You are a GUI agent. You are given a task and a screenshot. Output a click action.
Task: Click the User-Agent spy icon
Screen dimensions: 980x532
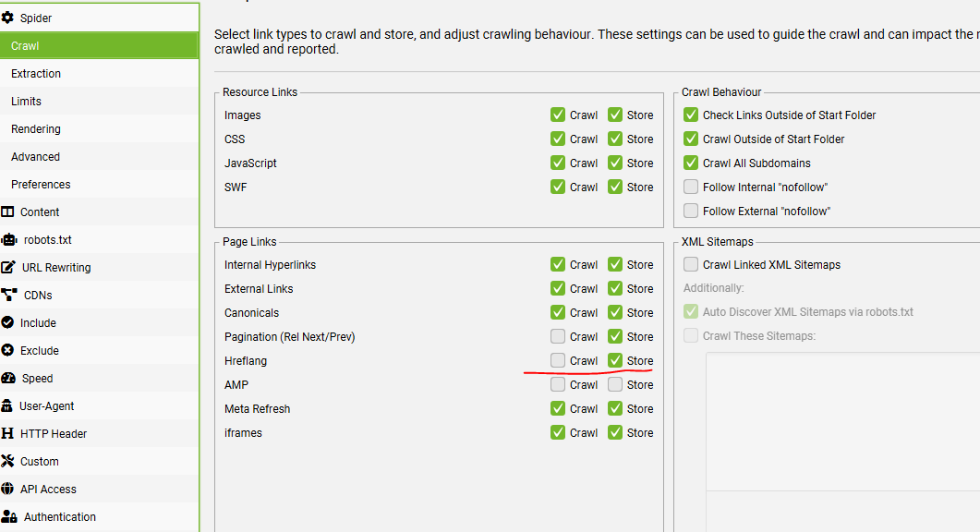pos(8,405)
